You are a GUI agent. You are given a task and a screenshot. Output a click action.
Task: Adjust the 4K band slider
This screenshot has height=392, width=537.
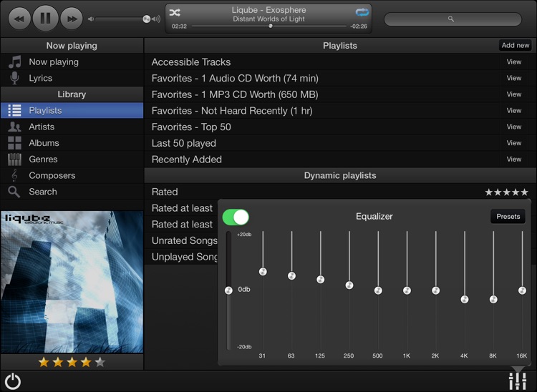[465, 299]
